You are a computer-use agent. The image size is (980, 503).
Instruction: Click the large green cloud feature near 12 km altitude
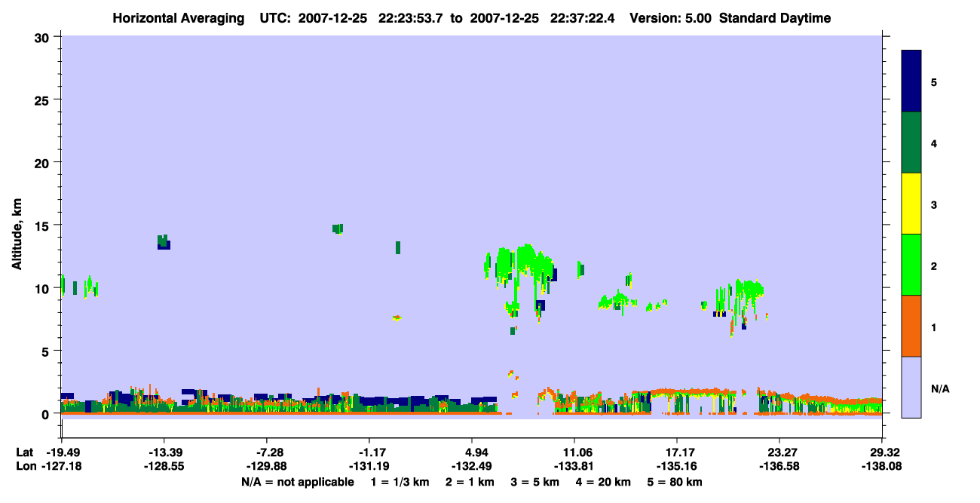(x=524, y=264)
